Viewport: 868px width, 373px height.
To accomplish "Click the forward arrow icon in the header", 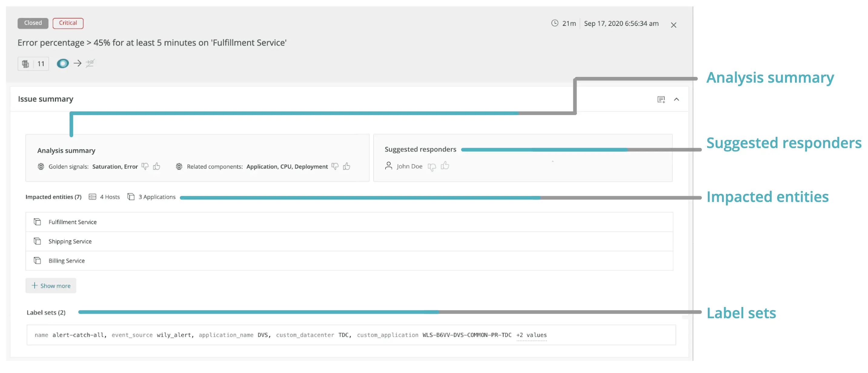I will pyautogui.click(x=78, y=63).
